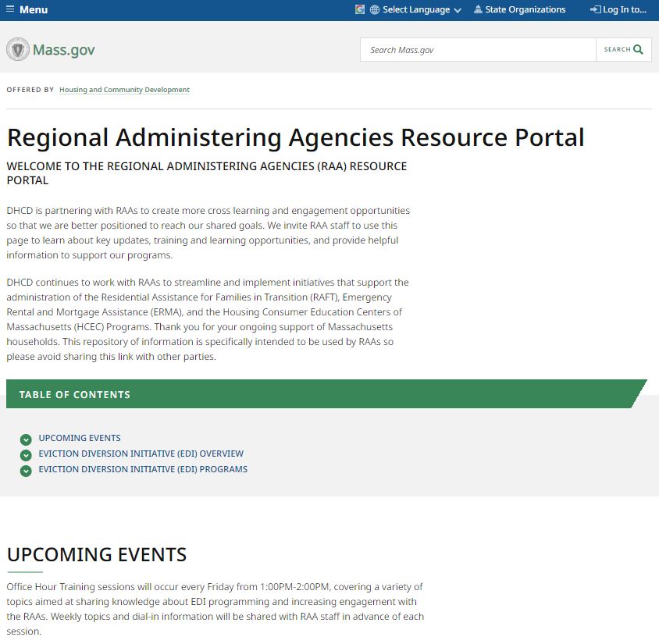Focus the Search Mass.gov input field
The width and height of the screenshot is (659, 644).
(x=478, y=50)
